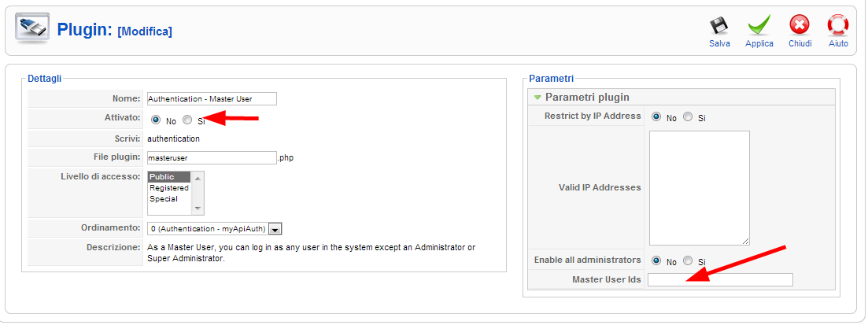Viewport: 868px width, 325px height.
Task: Choose Public access level
Action: click(x=169, y=177)
